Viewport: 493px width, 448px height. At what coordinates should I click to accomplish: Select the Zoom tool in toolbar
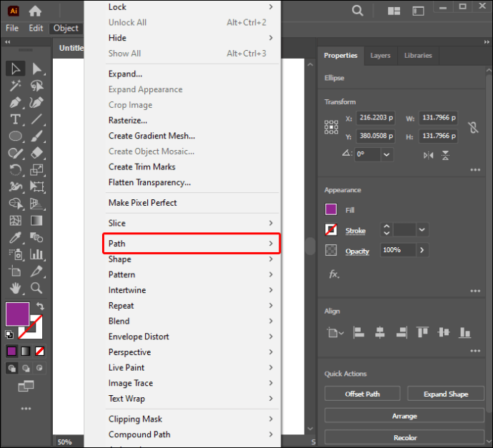[36, 288]
